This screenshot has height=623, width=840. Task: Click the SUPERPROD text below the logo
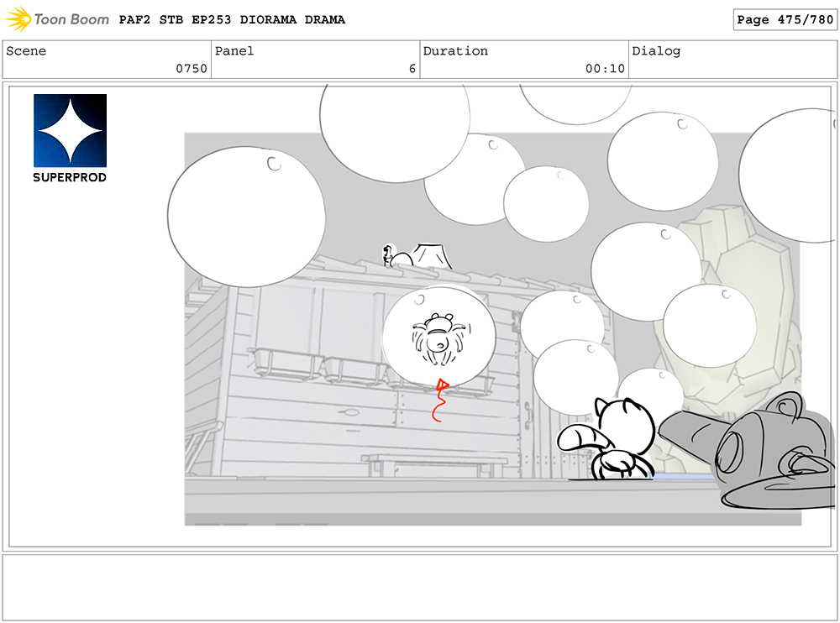coord(70,177)
